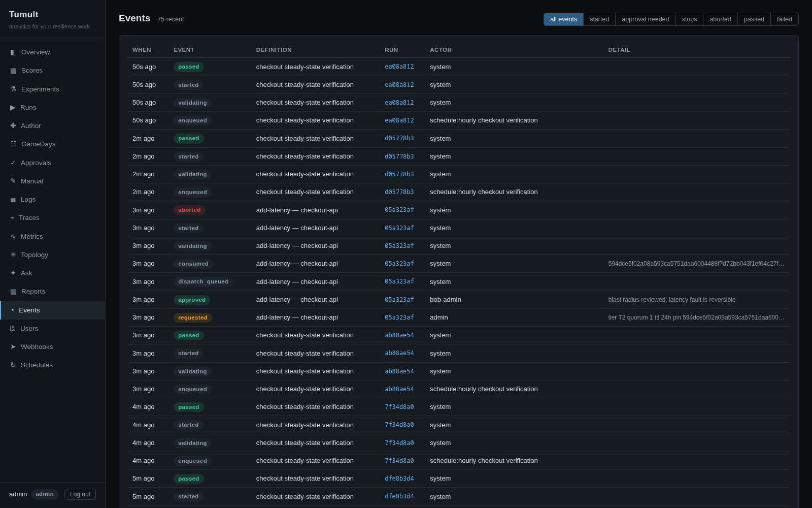The height and width of the screenshot is (508, 812).
Task: Open run d05778b3 in passed row
Action: [399, 138]
